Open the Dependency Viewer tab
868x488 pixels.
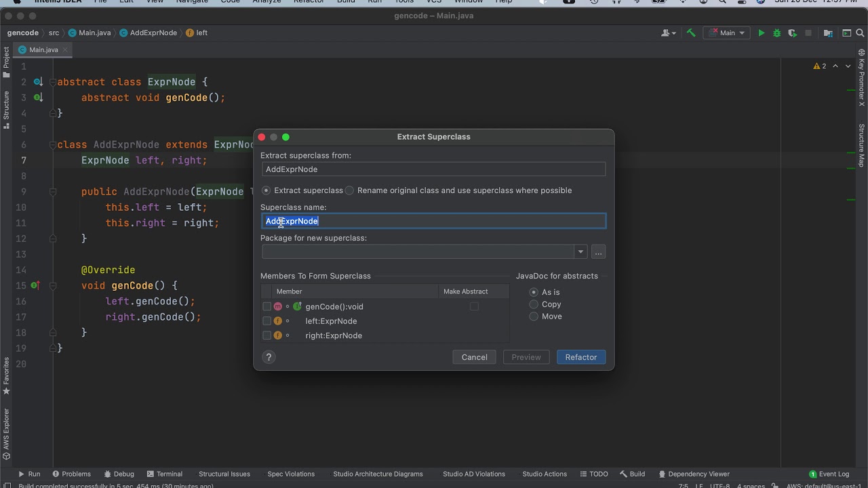coord(693,474)
